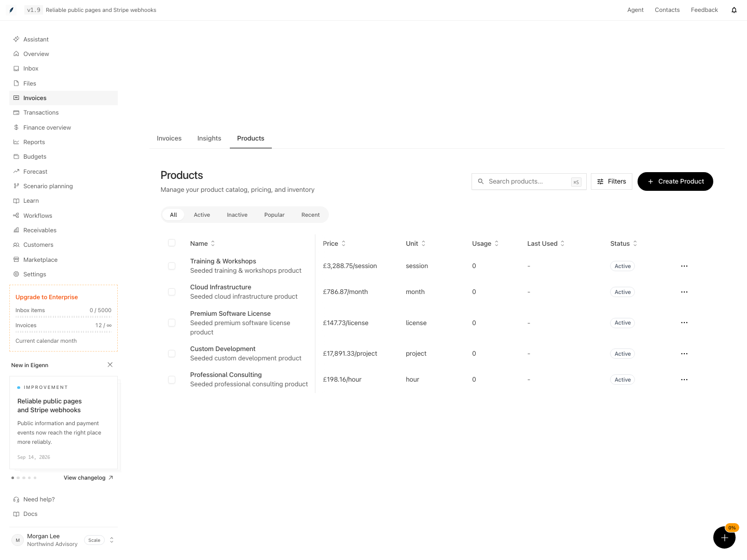The height and width of the screenshot is (560, 747).
Task: Open the notifications bell
Action: pos(734,10)
